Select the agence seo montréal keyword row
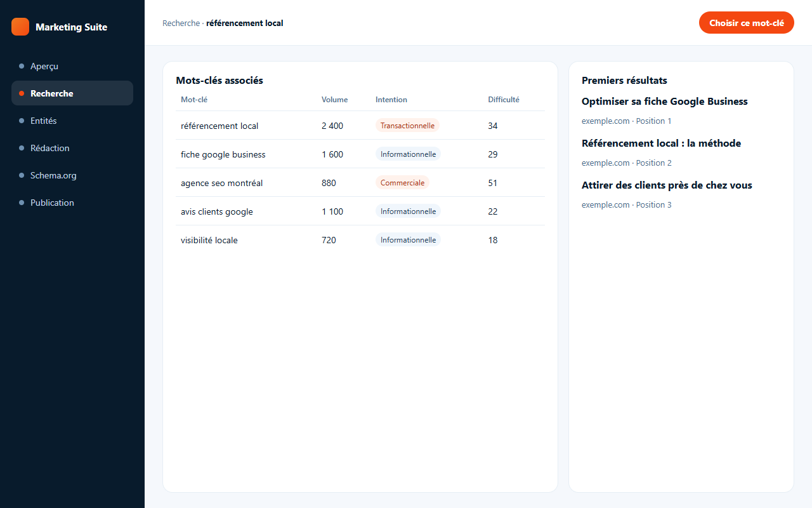This screenshot has width=812, height=508. click(360, 183)
